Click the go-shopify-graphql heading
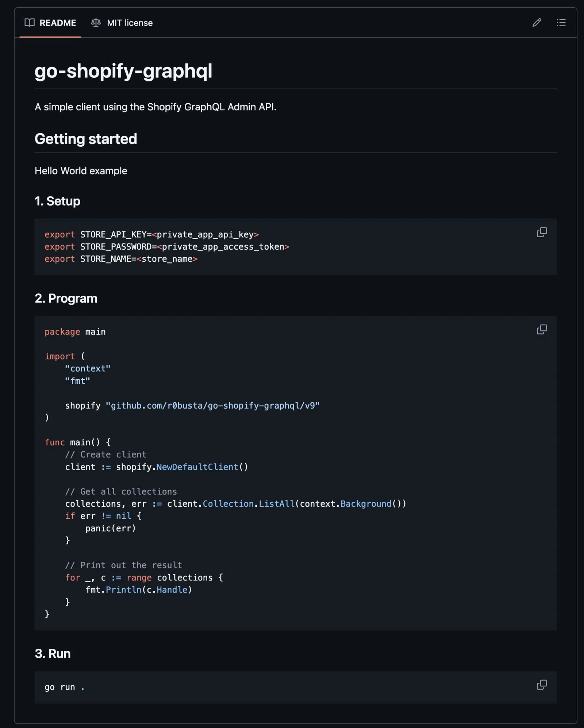Viewport: 584px width, 728px height. [x=123, y=71]
